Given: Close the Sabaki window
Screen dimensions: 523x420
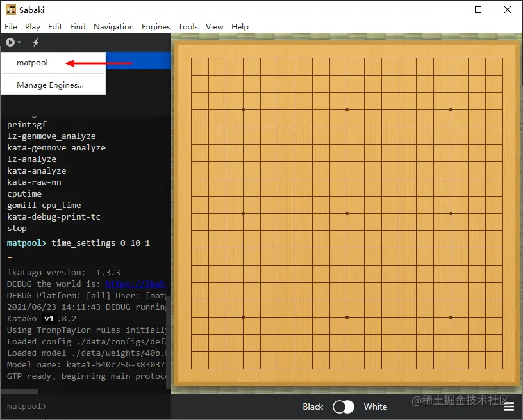Looking at the screenshot, I should tap(508, 10).
